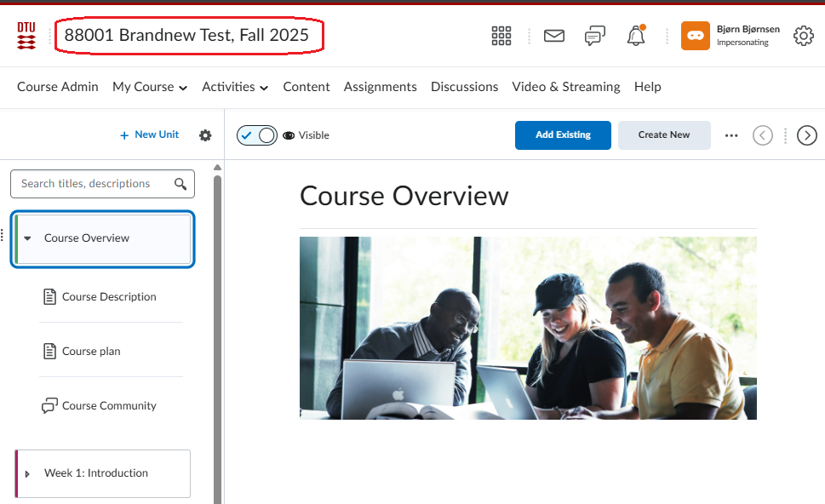
Task: Open the table of contents settings gear
Action: click(205, 135)
